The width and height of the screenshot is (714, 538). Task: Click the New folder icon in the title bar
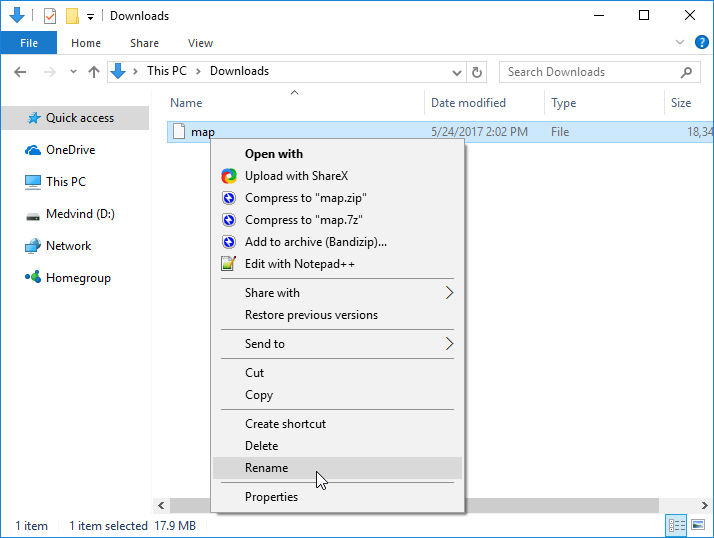pyautogui.click(x=72, y=16)
